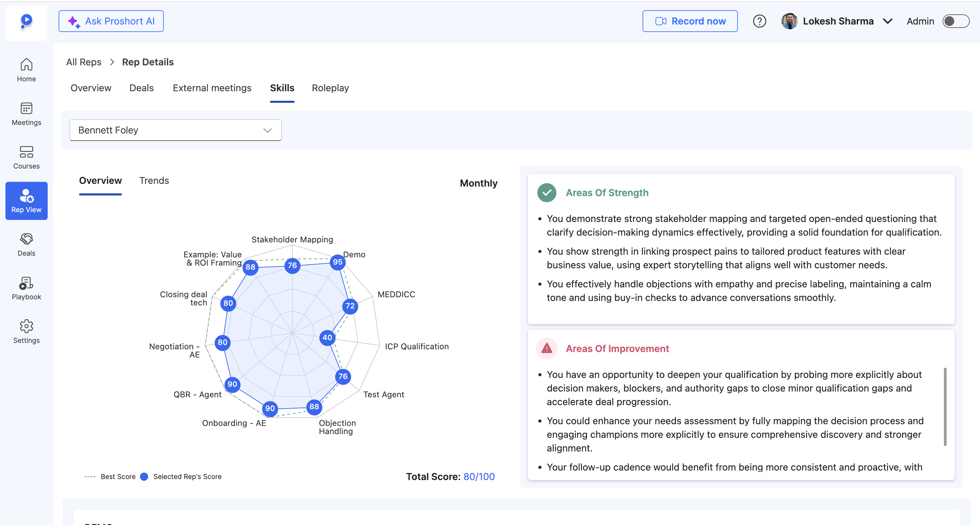Click the Proshort logo icon

26,21
